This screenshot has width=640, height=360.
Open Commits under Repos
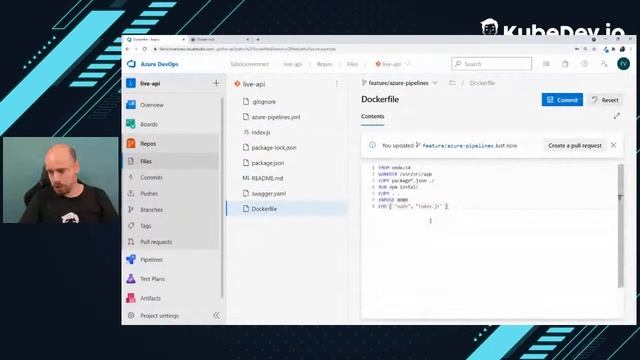tap(171, 178)
